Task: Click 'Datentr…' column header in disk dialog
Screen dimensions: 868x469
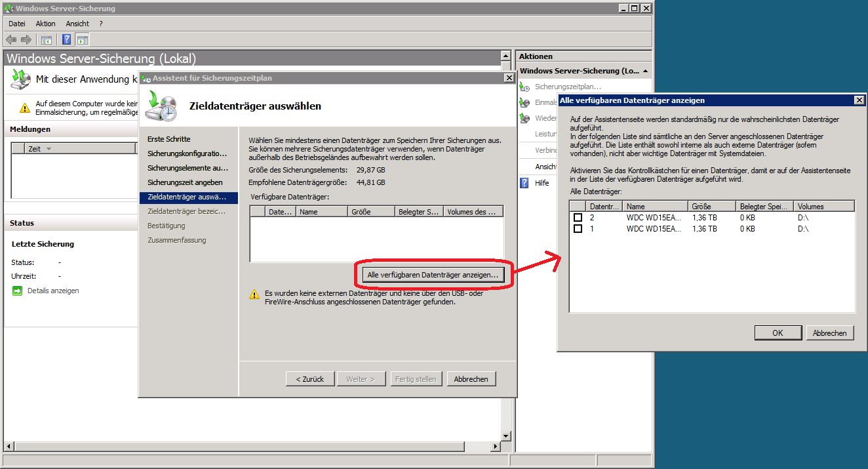Action: (x=604, y=206)
